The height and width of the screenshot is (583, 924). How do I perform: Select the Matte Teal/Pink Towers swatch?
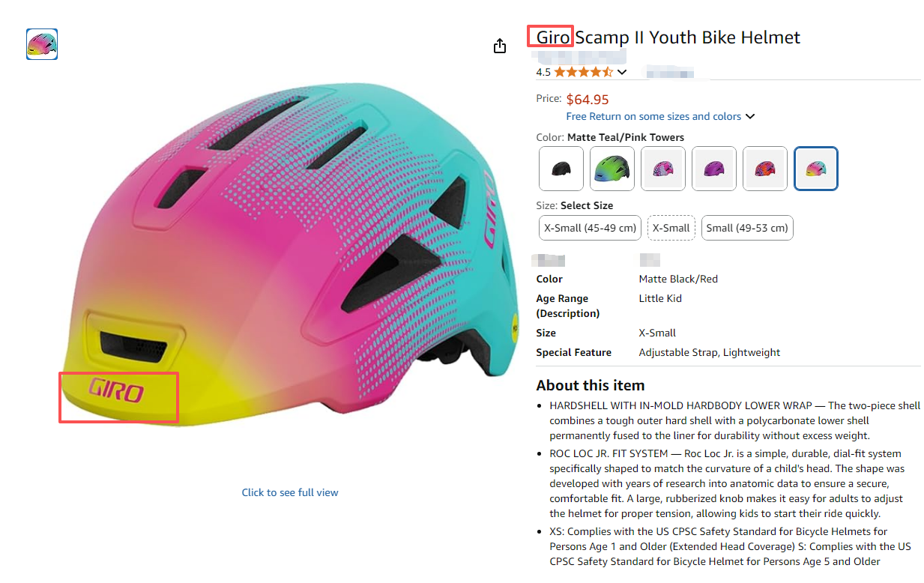tap(816, 169)
